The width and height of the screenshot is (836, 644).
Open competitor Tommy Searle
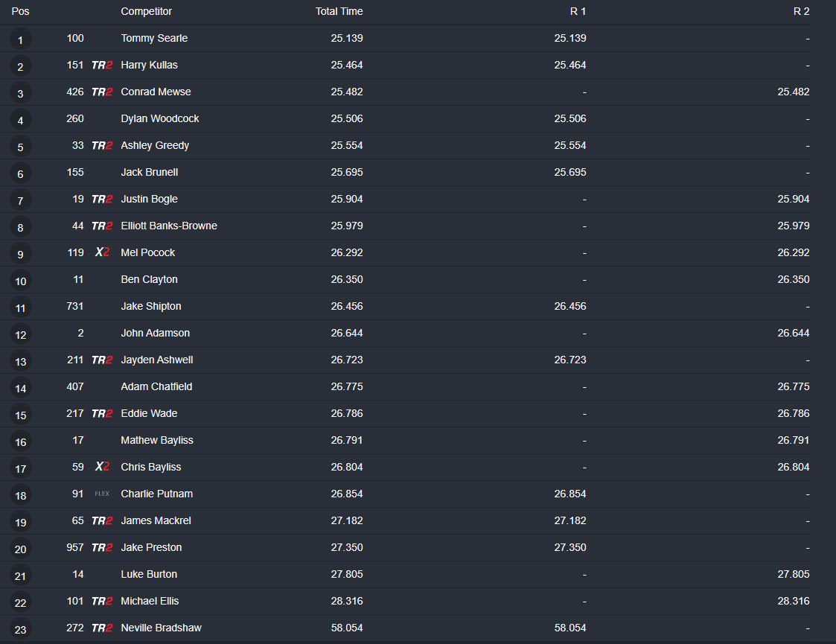(x=154, y=39)
